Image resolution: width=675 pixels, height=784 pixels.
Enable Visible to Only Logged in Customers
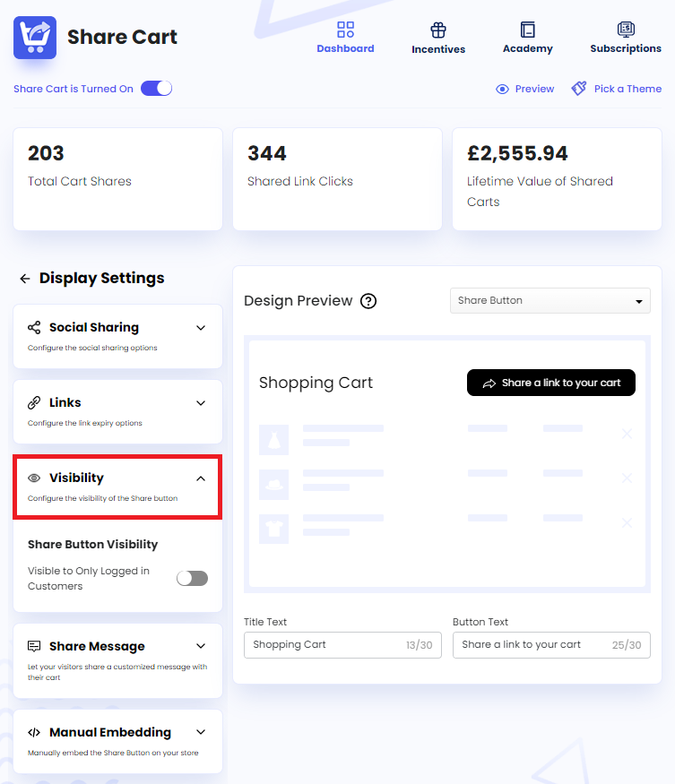pyautogui.click(x=192, y=578)
